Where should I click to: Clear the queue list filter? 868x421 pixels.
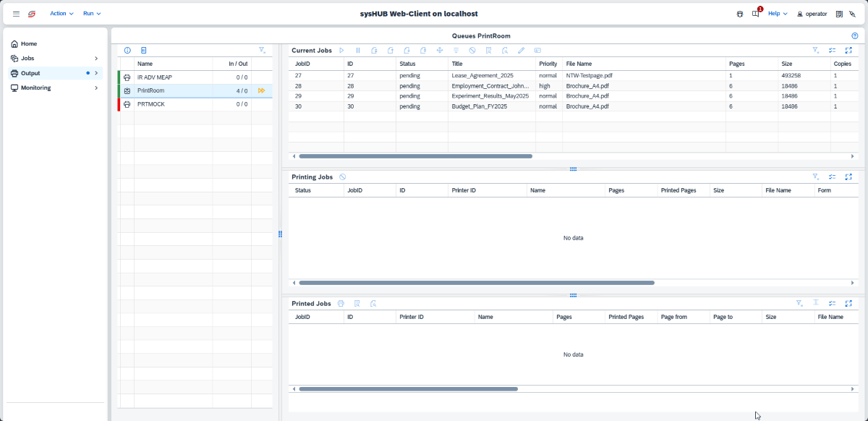(263, 51)
